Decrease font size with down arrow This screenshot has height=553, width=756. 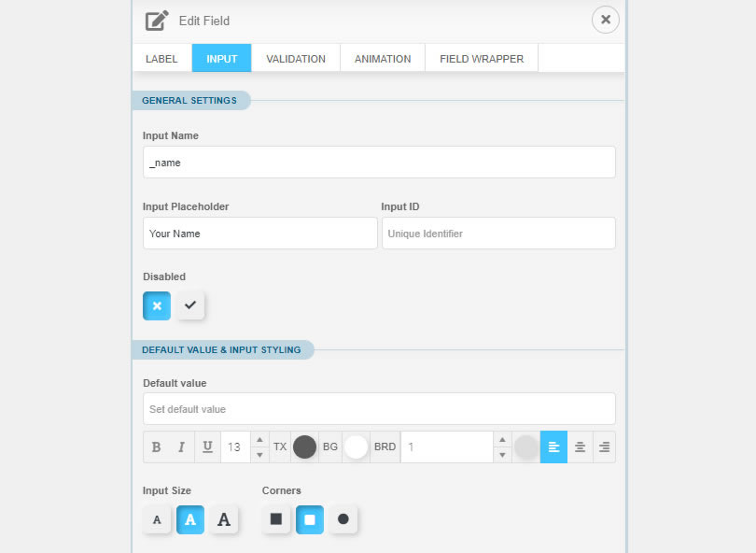pyautogui.click(x=259, y=455)
